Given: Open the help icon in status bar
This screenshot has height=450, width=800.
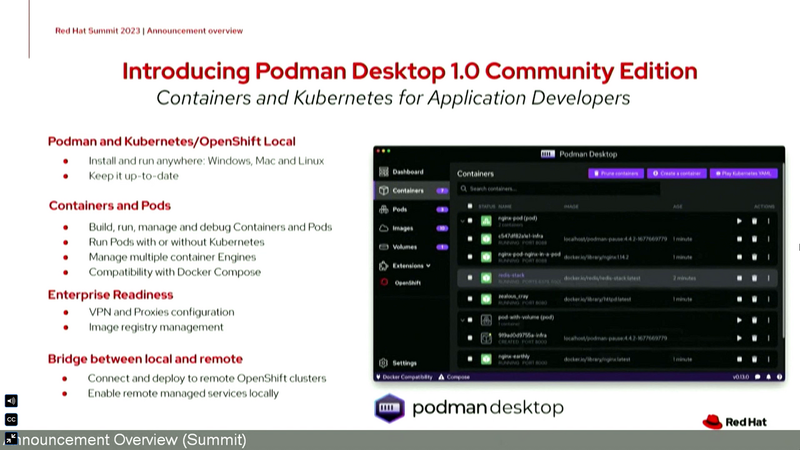Looking at the screenshot, I should (x=779, y=377).
